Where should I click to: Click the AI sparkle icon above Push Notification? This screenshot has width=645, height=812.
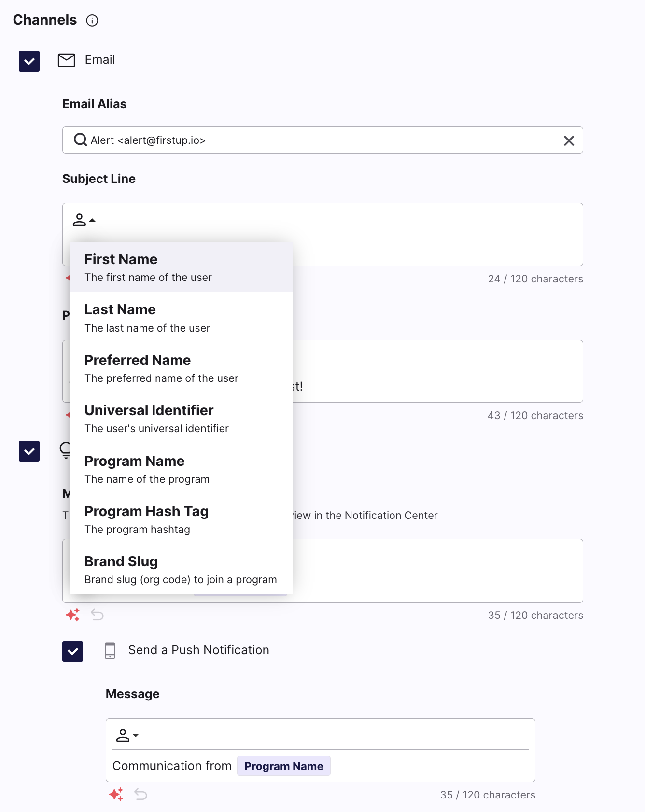(x=72, y=615)
